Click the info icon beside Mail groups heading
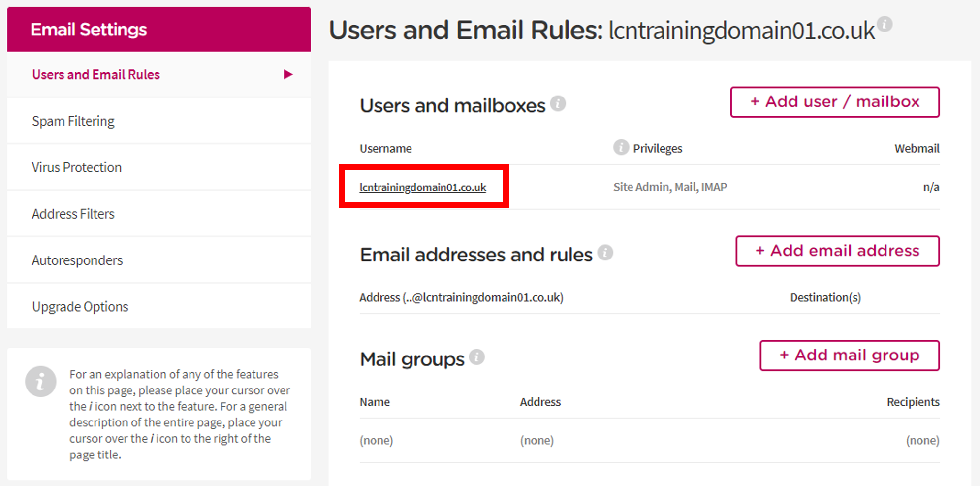980x486 pixels. 475,357
